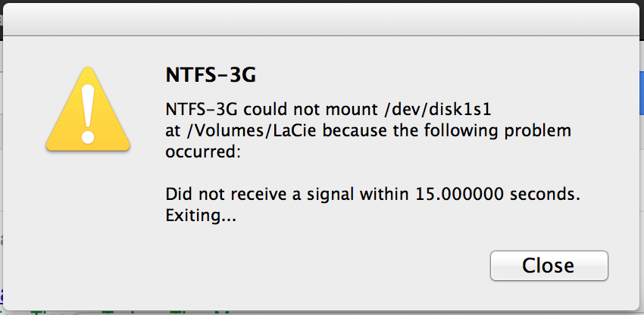Click the word "occurred:" in the message
644x315 pixels.
coord(202,152)
